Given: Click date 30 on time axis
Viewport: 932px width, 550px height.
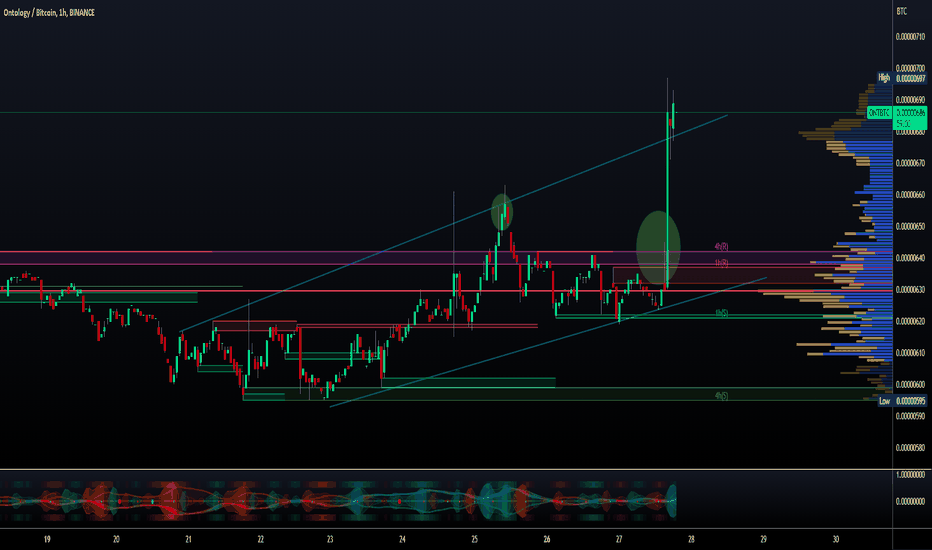Looking at the screenshot, I should click(836, 539).
